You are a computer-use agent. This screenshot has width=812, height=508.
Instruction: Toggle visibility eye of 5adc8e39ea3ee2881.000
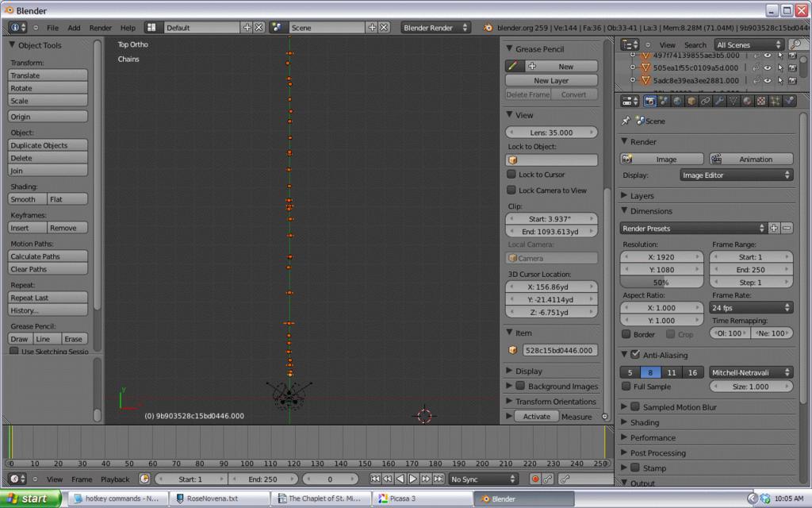(x=768, y=80)
